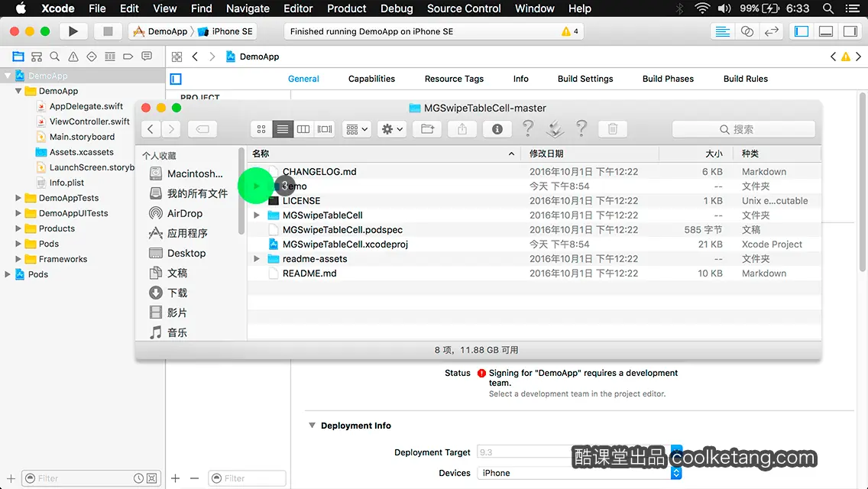The width and height of the screenshot is (868, 489).
Task: Go forward in Finder window
Action: [172, 129]
